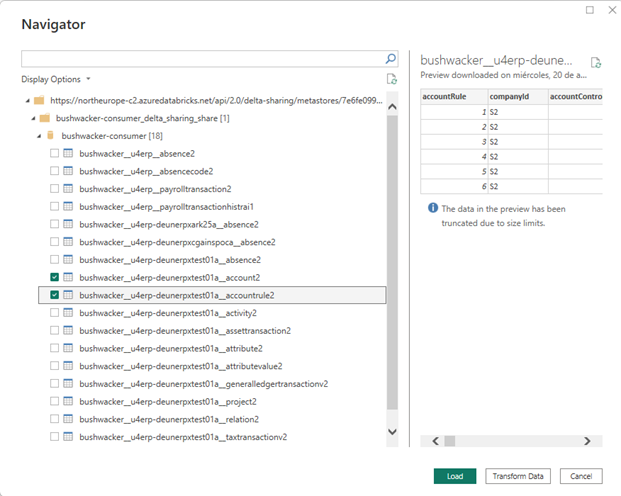Click the preview scrollbar left arrow

click(435, 441)
